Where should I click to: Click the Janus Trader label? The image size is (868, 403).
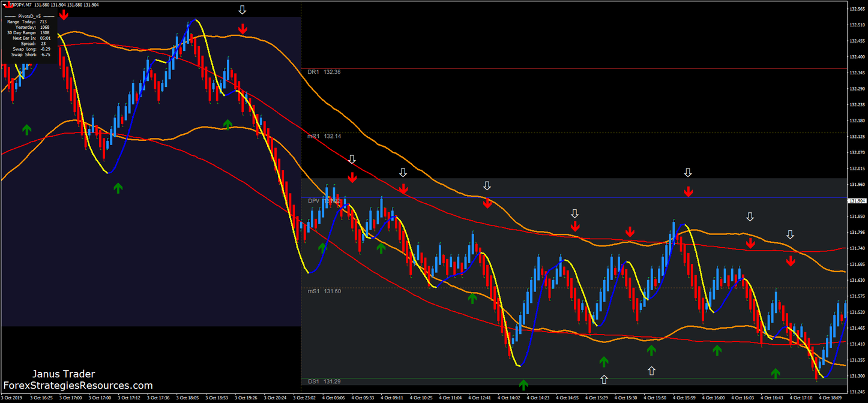coord(62,374)
